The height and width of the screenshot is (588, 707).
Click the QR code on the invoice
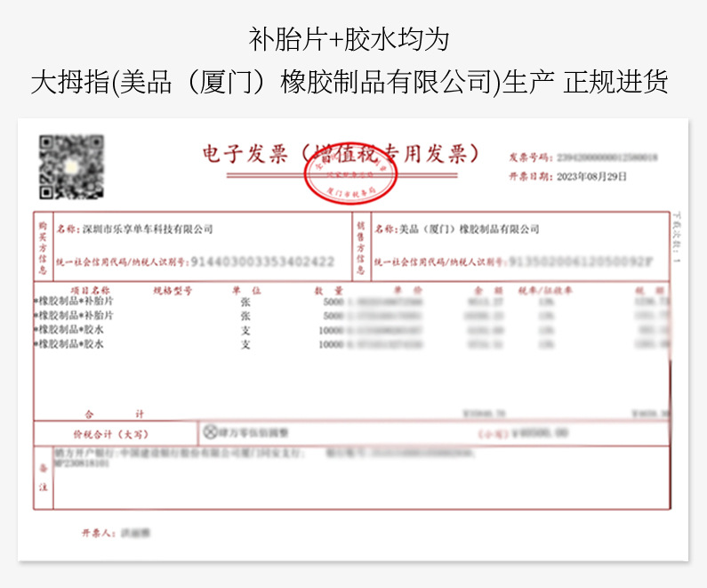coord(71,167)
